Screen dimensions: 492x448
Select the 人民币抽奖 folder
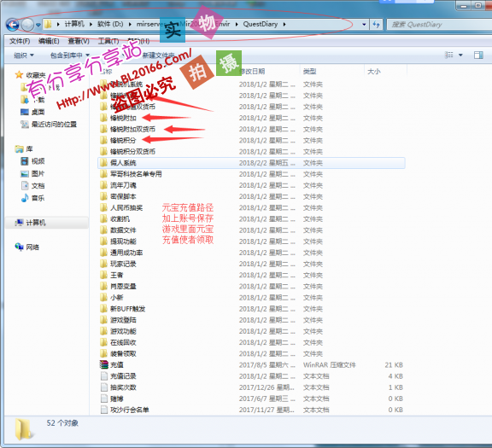126,207
